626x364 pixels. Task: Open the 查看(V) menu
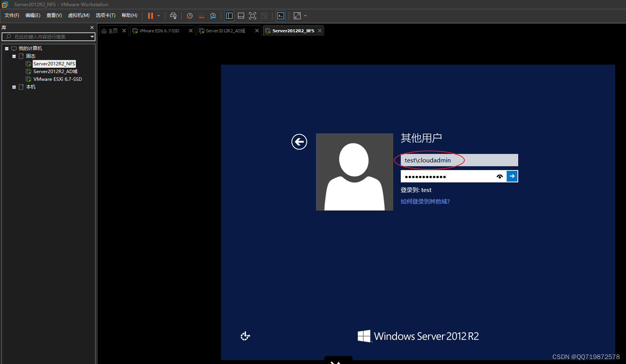tap(54, 15)
